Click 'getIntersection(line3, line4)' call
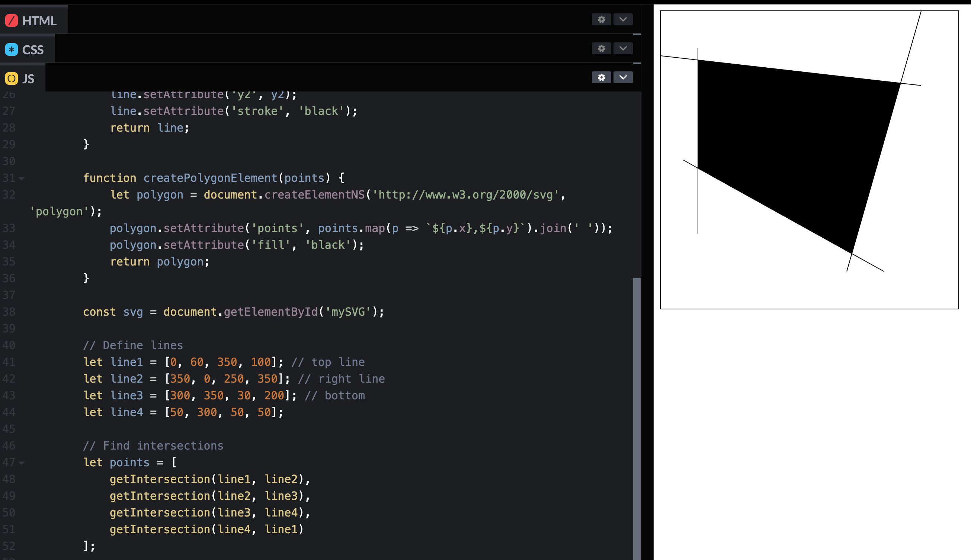971x560 pixels. click(x=207, y=513)
